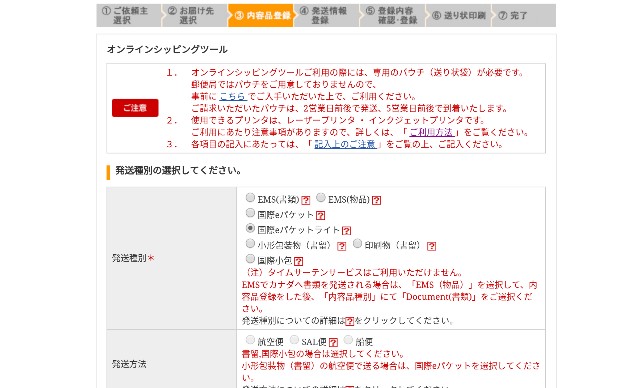
Task: Open help icon beside 印刷物（書留）
Action: pos(431,246)
